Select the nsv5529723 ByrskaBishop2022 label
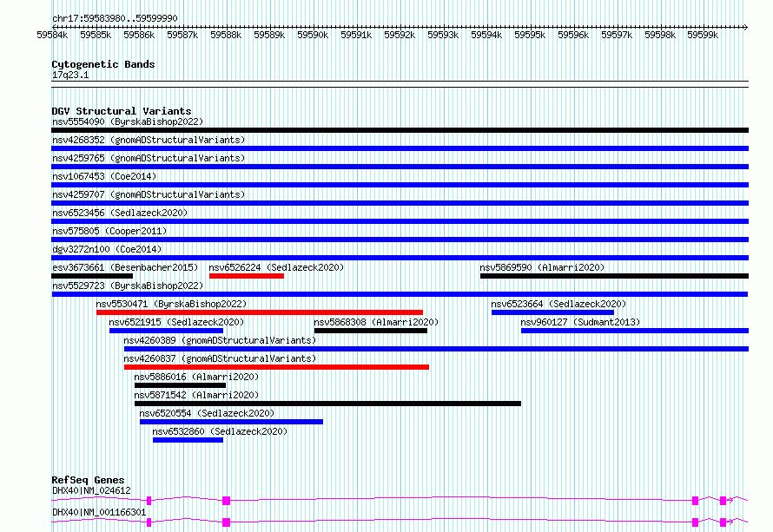 (128, 286)
